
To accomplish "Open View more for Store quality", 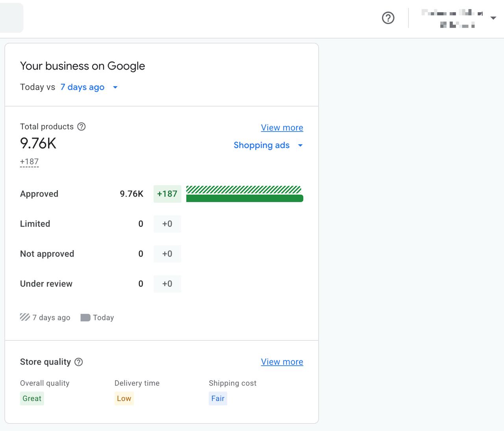I will (282, 362).
